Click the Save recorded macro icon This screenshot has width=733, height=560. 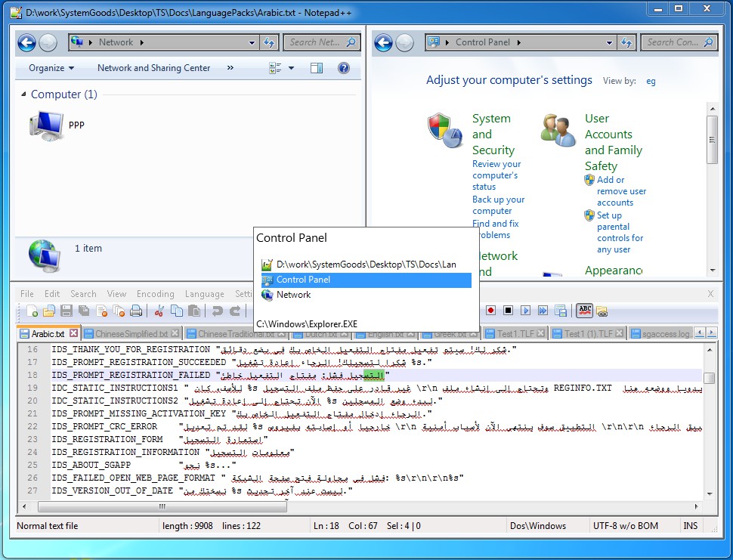[560, 311]
